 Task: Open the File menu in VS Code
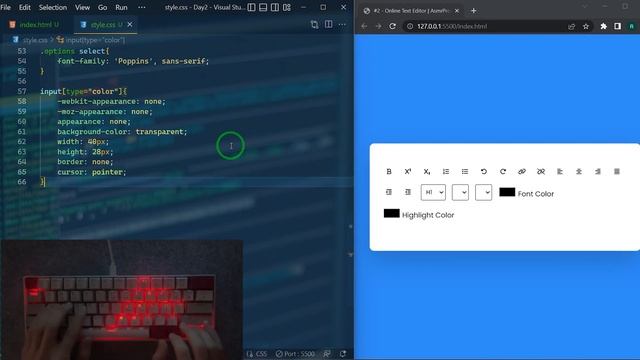(6, 7)
